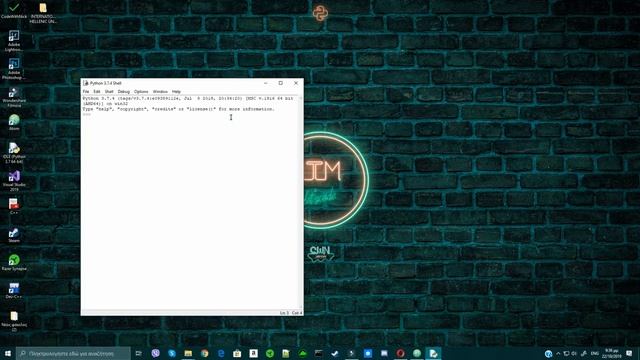Open the Windows Start menu
The image size is (640, 360).
[x=8, y=353]
